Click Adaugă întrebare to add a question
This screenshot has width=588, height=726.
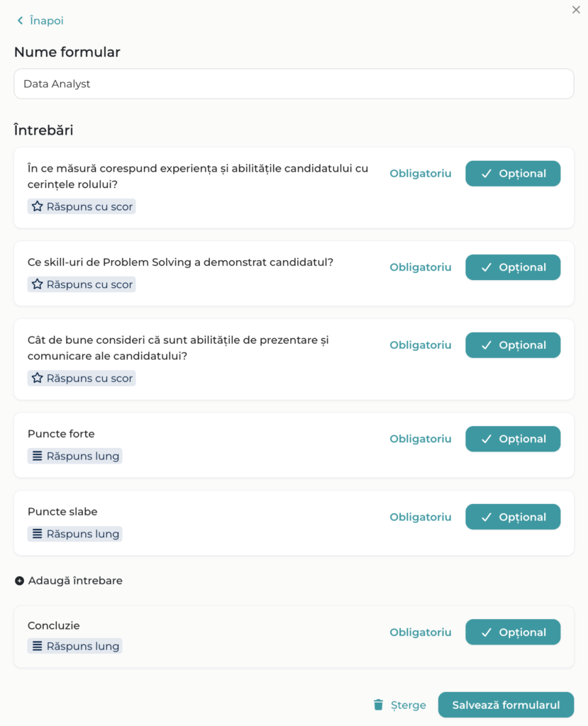pyautogui.click(x=73, y=580)
